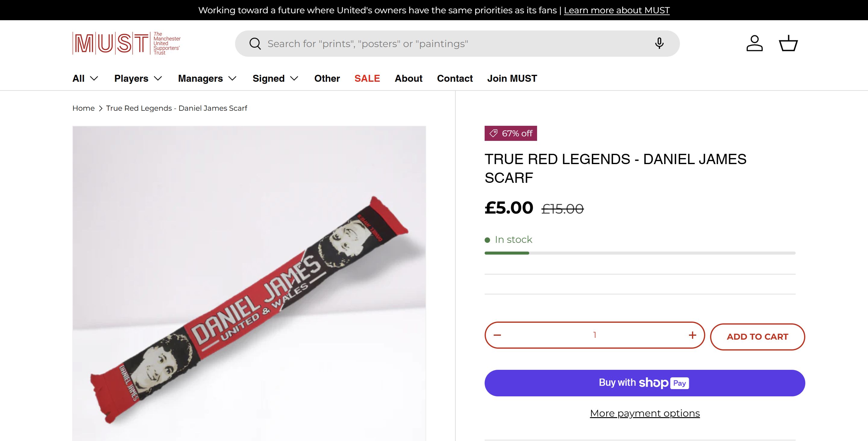Expand the Players dropdown menu
The height and width of the screenshot is (441, 868).
138,78
